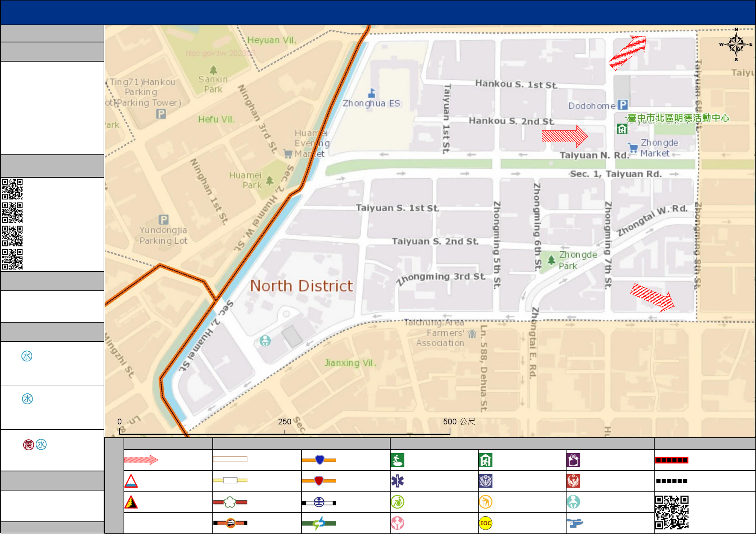Select the blue helicopter legend icon

575,523
